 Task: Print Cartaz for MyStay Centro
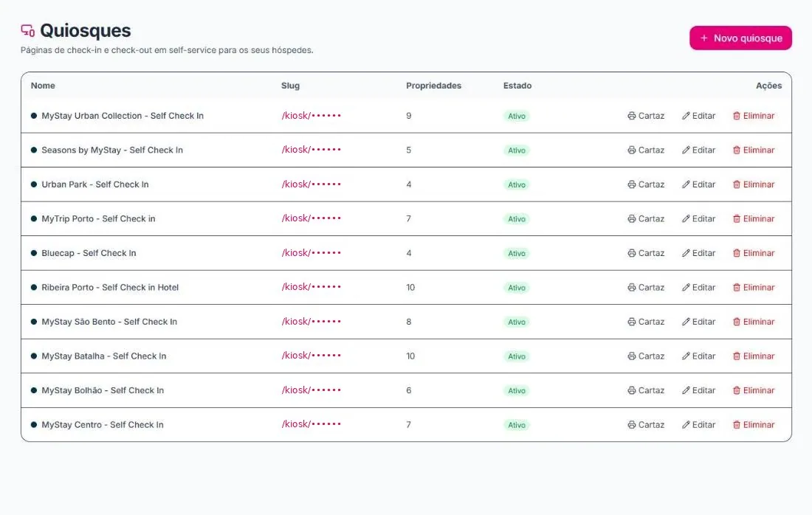(646, 425)
